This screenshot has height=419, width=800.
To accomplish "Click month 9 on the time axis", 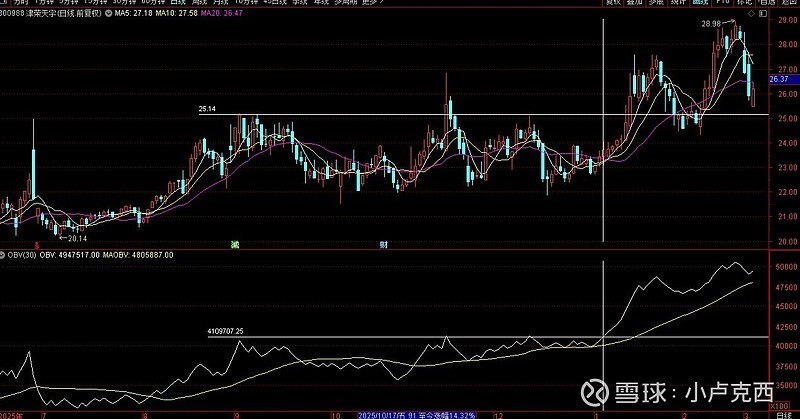I will [x=237, y=416].
